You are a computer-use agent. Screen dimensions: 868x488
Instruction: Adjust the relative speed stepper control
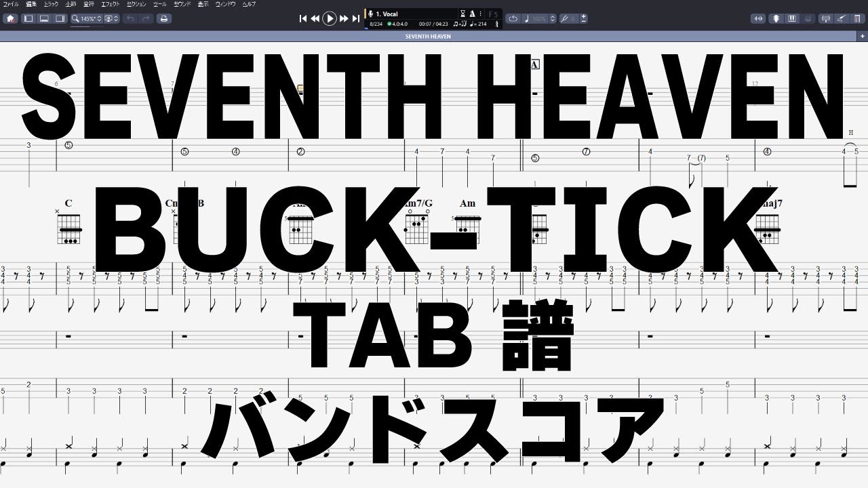[x=584, y=18]
